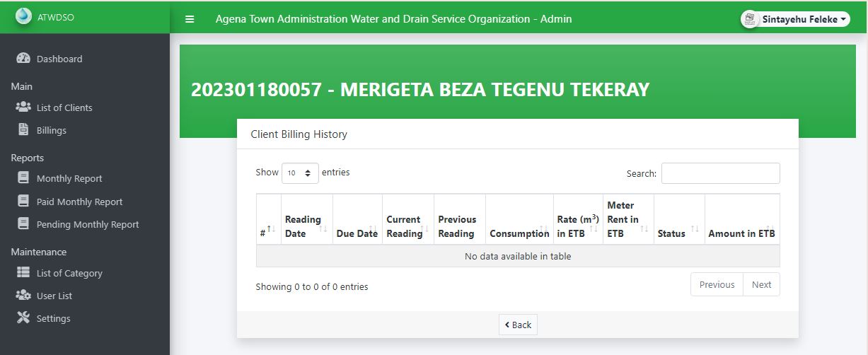Open Paid Monthly Report in sidebar
This screenshot has width=868, height=355.
click(79, 202)
